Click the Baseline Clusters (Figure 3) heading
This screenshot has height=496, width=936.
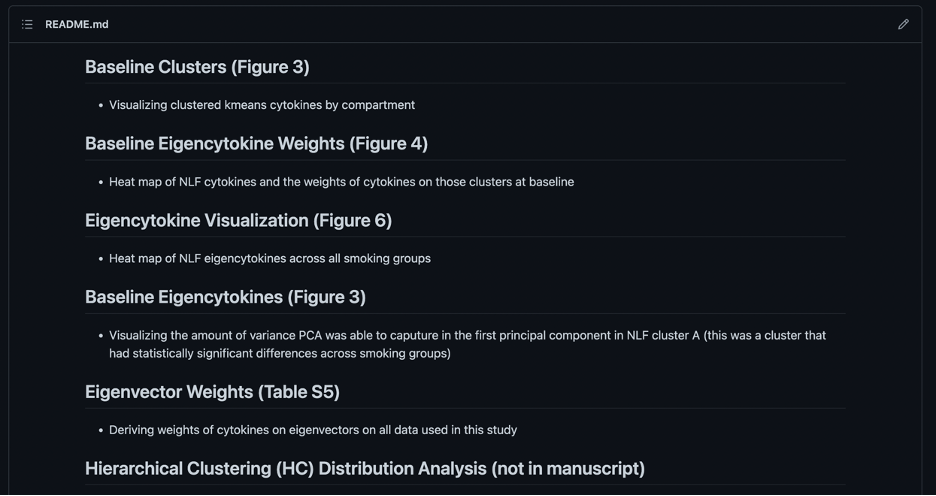click(x=197, y=67)
